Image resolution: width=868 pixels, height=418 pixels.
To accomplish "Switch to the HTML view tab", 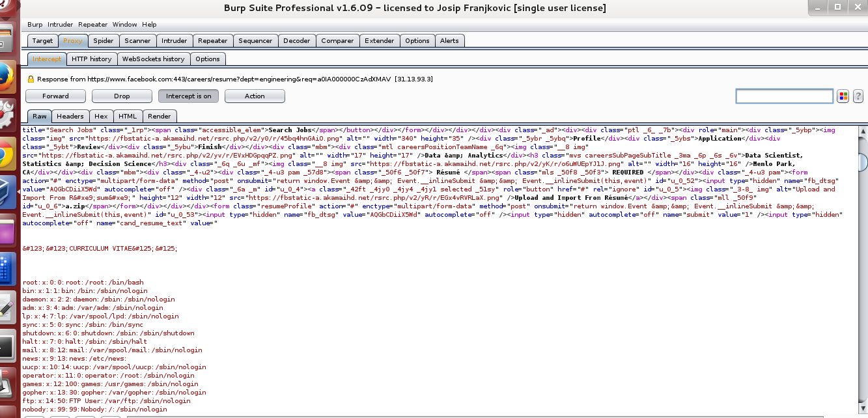I will tap(127, 116).
